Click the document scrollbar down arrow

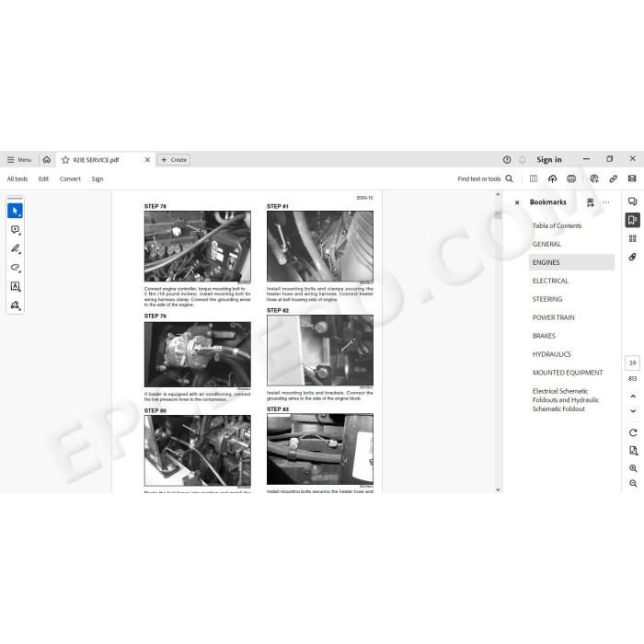498,489
